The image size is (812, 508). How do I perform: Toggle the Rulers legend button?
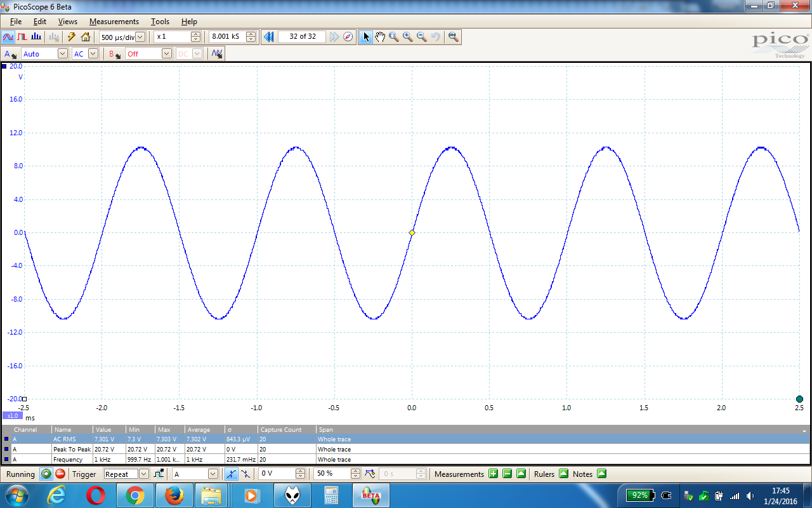tap(563, 474)
